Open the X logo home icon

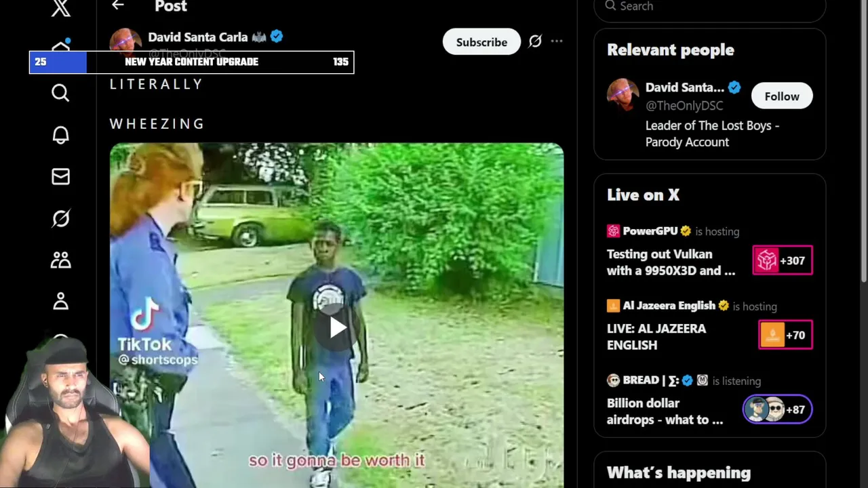61,7
